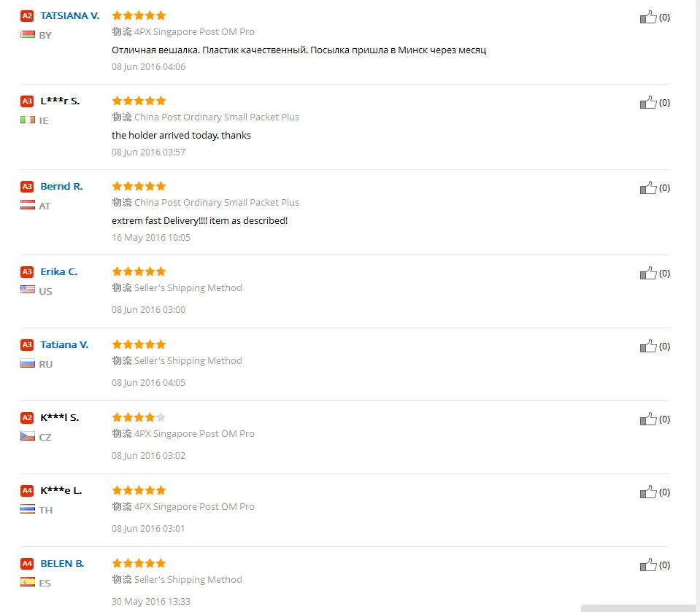Open Tatiana V.'s profile link
This screenshot has width=700, height=612.
pyautogui.click(x=64, y=345)
